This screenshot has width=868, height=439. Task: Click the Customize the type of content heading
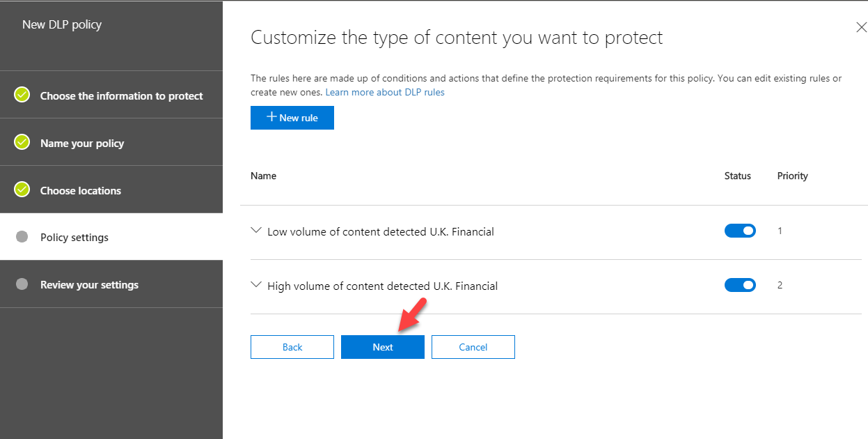457,38
